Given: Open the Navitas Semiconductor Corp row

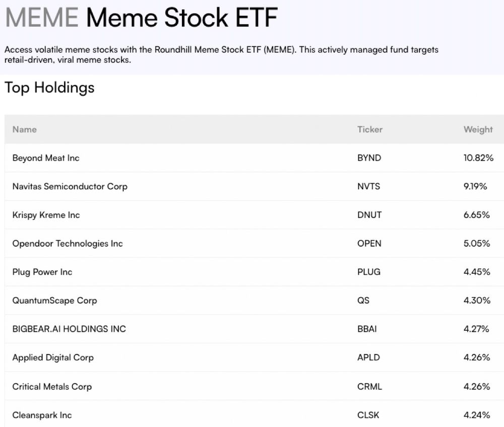Looking at the screenshot, I should [70, 186].
